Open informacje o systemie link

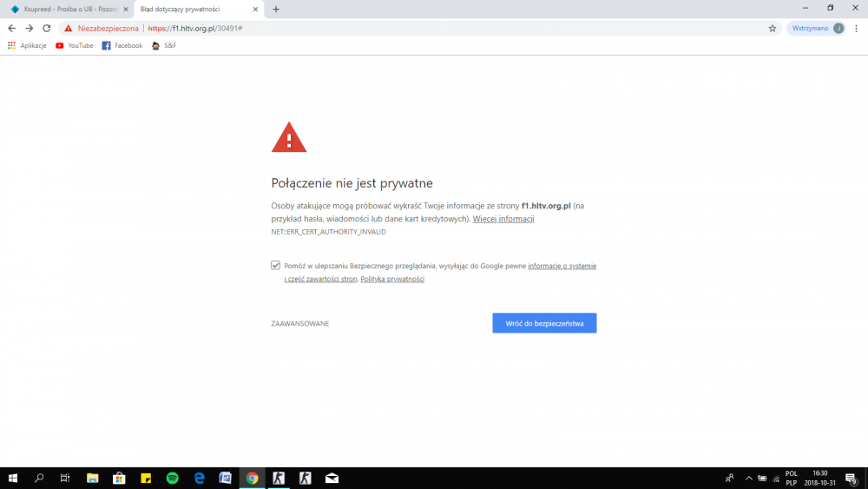point(562,266)
